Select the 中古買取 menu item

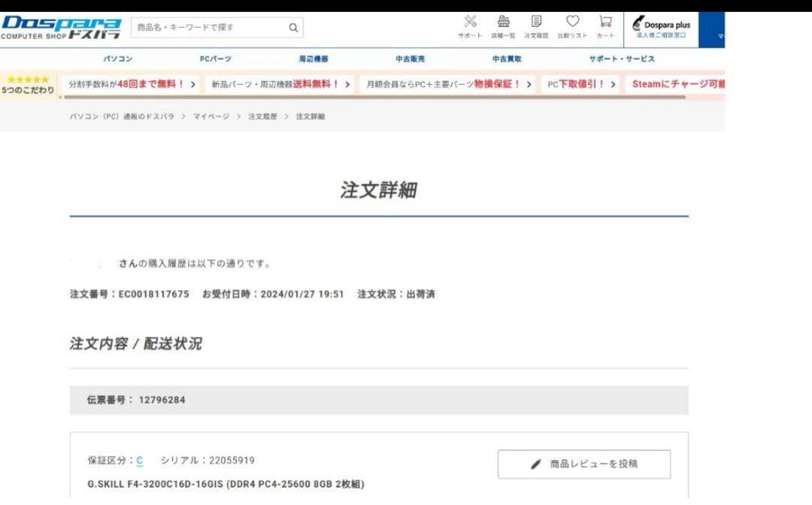[507, 59]
